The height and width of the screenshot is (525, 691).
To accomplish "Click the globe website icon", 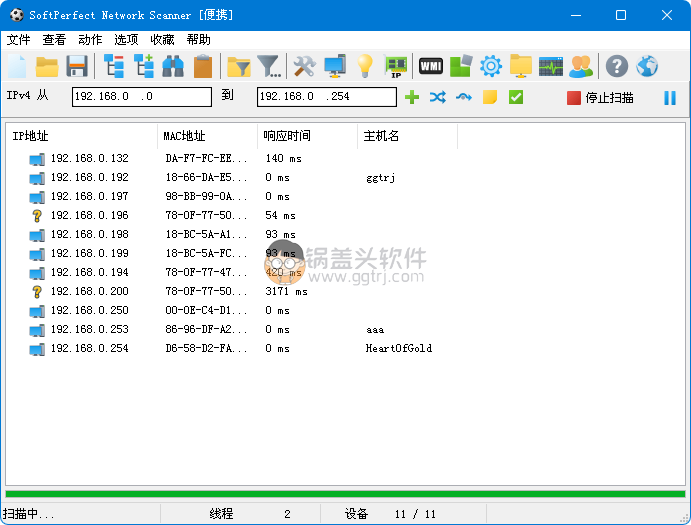I will [x=647, y=67].
